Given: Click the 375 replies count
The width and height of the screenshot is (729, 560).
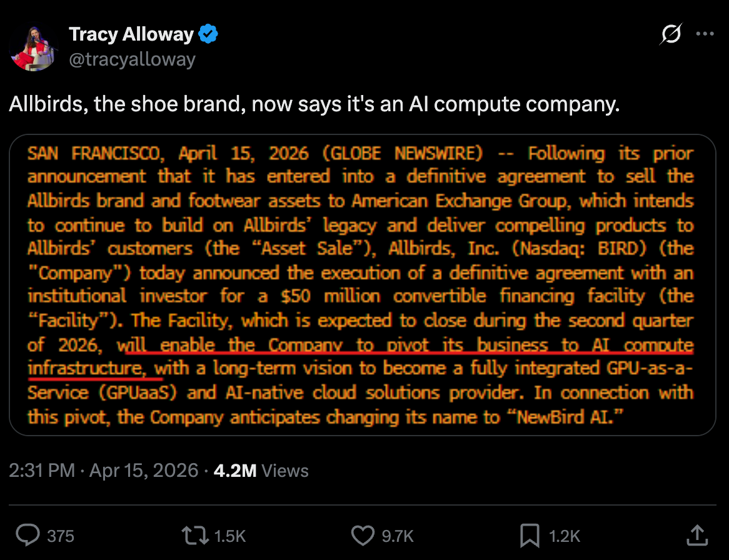Looking at the screenshot, I should [61, 536].
